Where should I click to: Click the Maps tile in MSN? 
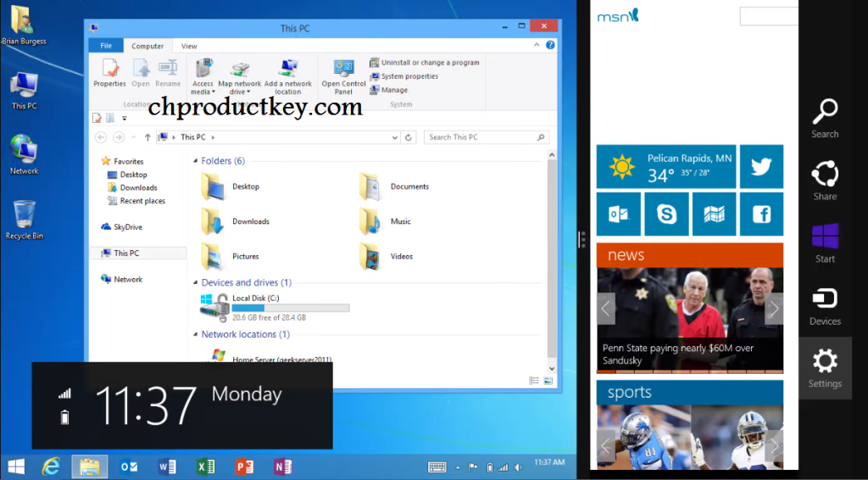point(714,215)
